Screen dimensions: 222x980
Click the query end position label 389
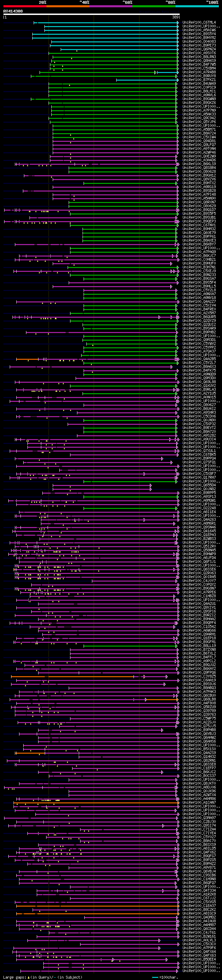coord(175,17)
